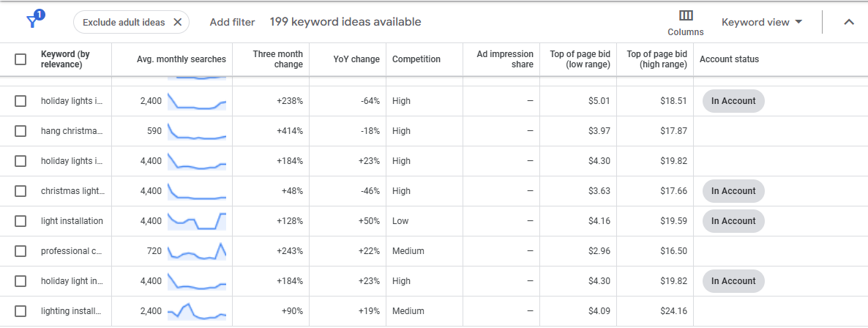This screenshot has height=328, width=868.
Task: Open the filter funnel icon
Action: [x=32, y=21]
